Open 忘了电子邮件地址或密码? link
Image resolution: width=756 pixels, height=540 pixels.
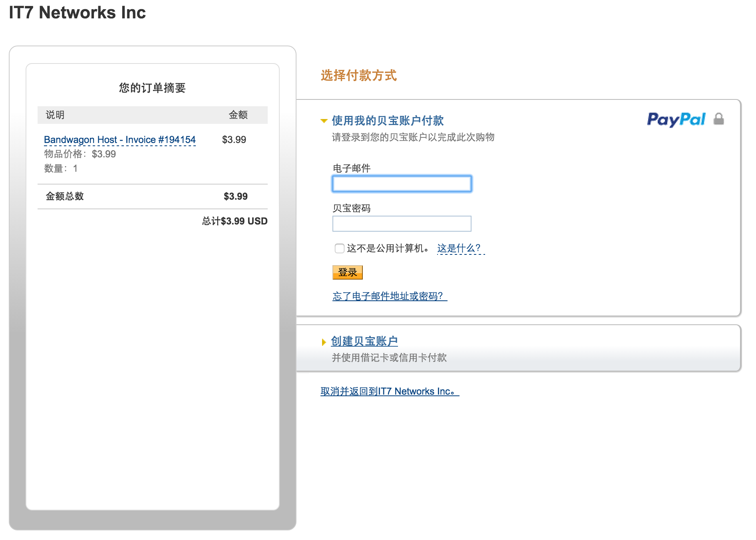click(390, 296)
